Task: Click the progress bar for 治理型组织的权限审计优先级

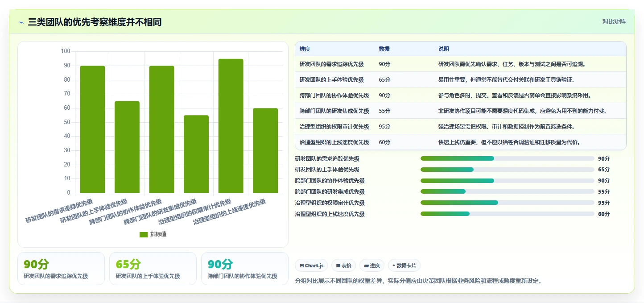Action: coord(508,203)
